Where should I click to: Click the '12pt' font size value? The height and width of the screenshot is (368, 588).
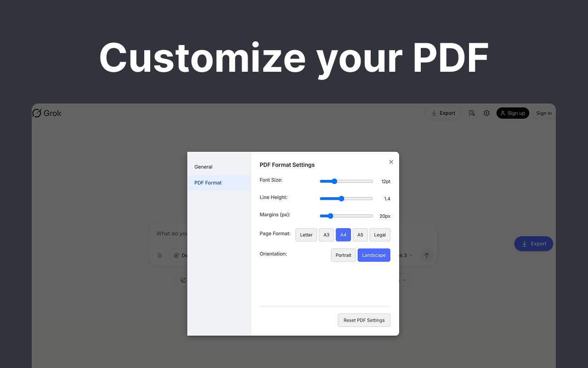(386, 181)
